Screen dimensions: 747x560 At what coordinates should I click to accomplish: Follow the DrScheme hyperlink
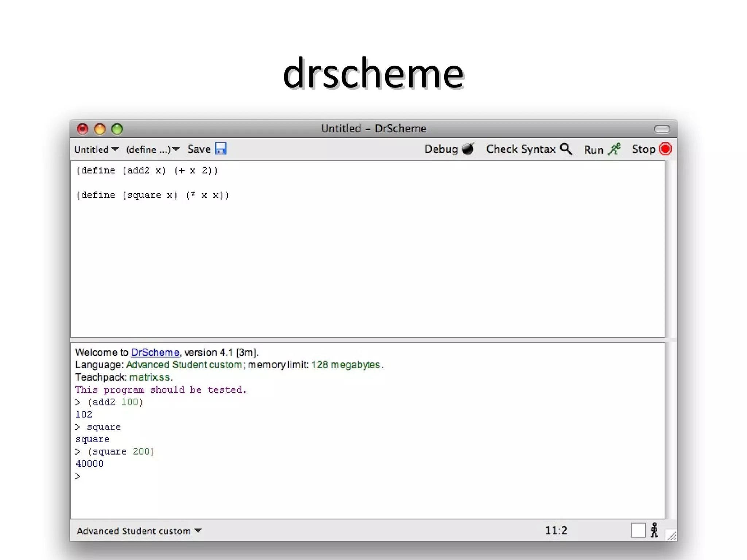[x=155, y=352]
